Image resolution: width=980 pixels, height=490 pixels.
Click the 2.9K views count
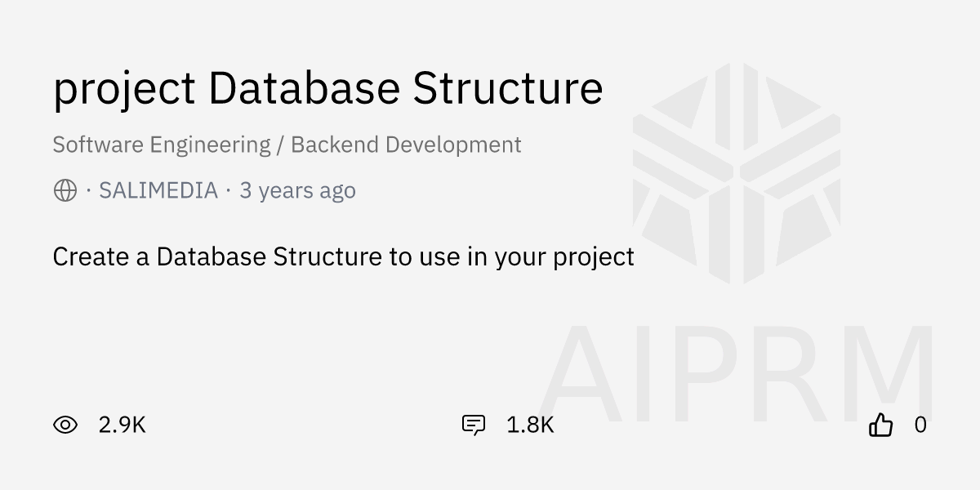(x=122, y=425)
